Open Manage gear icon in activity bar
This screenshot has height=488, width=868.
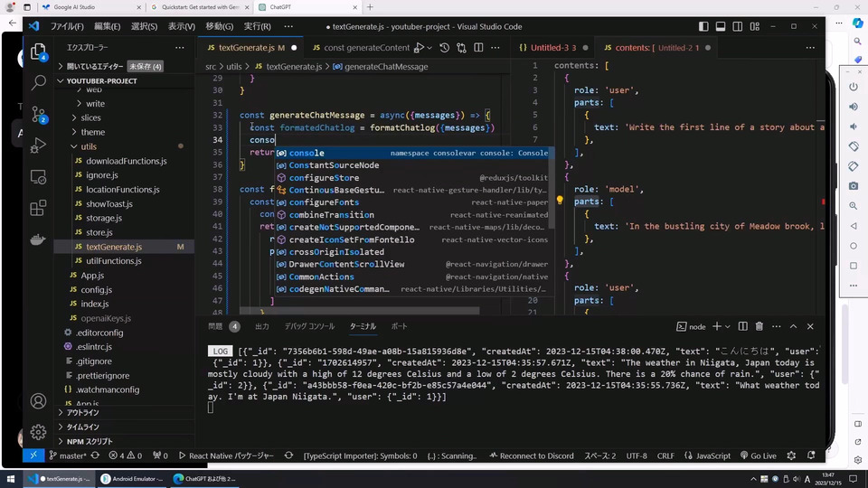[x=39, y=432]
